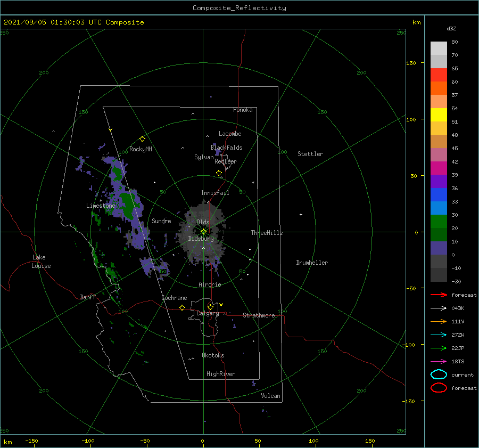Click the purple 39-36 dBZ swatch
This screenshot has width=479, height=448.
click(439, 182)
